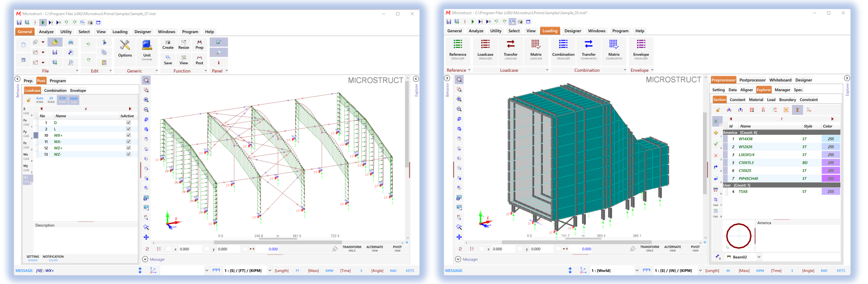Viewport: 868px width, 284px height.
Task: Click Prep function icon in Sample_07 ribbon
Action: click(199, 45)
